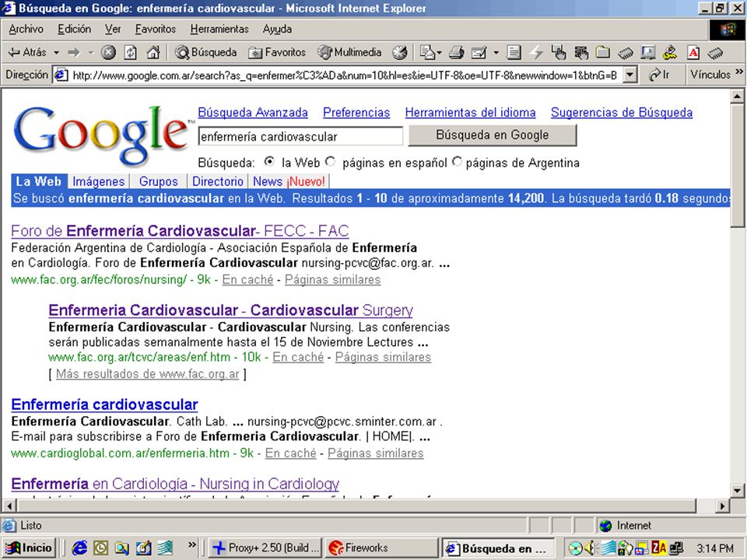The width and height of the screenshot is (747, 560).
Task: Click the Ir go button
Action: click(x=660, y=75)
